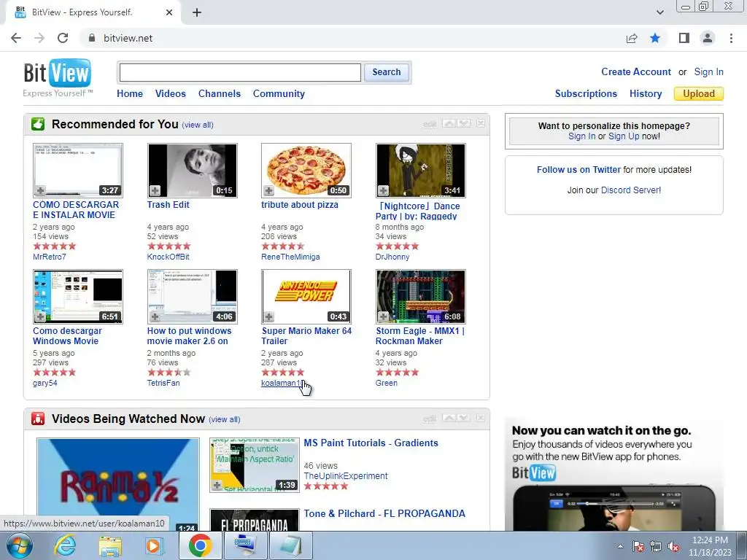Add Nightcore Dance Party video to queue

pyautogui.click(x=383, y=190)
